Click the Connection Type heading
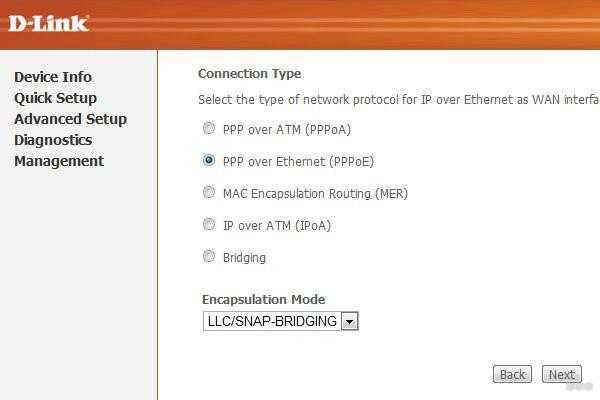Screen dimensions: 600x400 [249, 74]
